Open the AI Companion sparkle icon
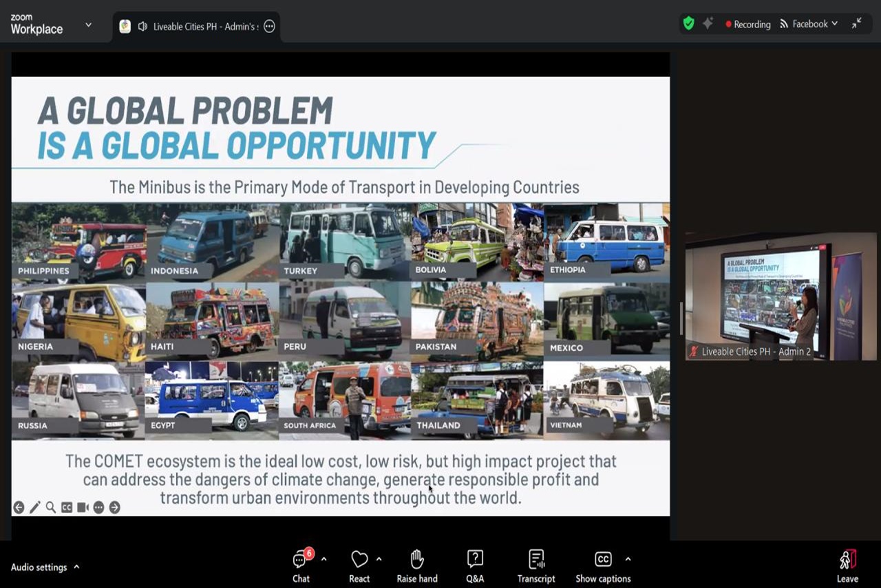The height and width of the screenshot is (588, 881). click(708, 23)
